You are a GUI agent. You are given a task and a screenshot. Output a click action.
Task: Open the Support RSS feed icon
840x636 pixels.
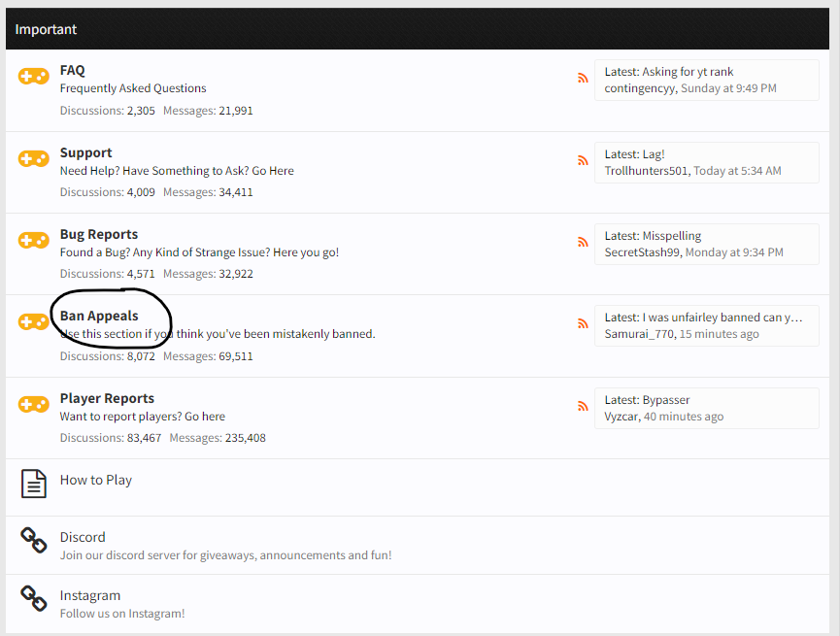(583, 161)
